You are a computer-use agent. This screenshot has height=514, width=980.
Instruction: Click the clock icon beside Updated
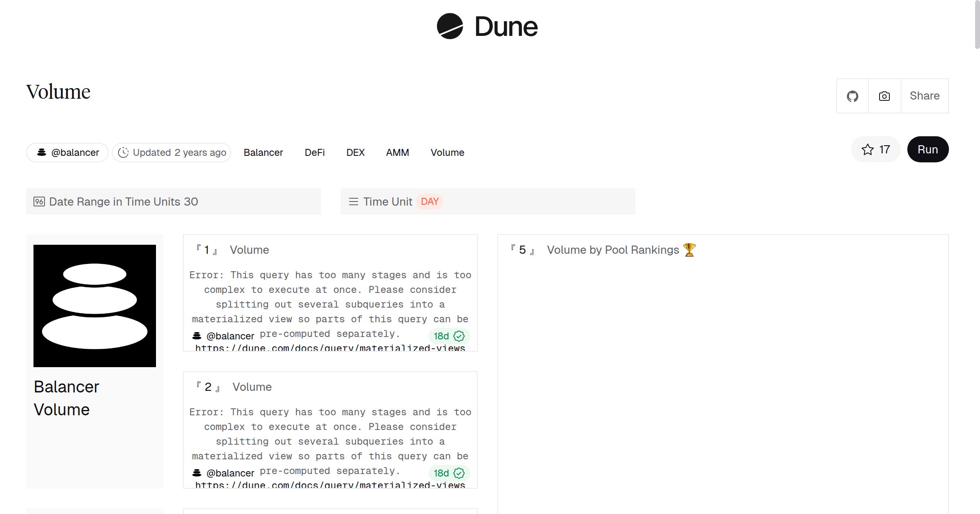point(123,153)
